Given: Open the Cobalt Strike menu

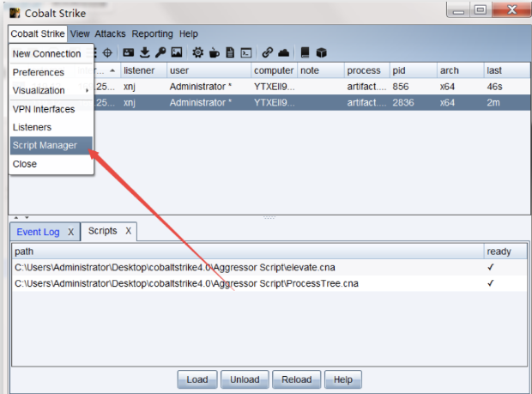Looking at the screenshot, I should (x=38, y=34).
